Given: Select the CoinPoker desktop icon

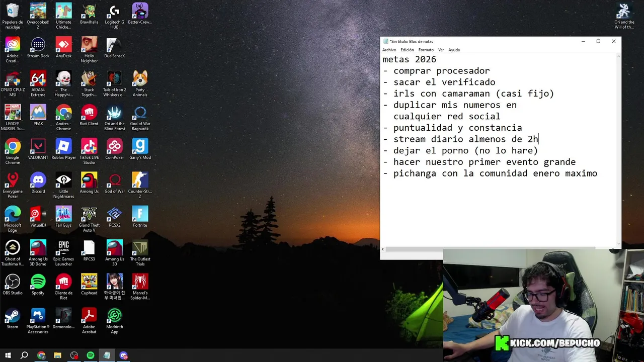Looking at the screenshot, I should (114, 149).
